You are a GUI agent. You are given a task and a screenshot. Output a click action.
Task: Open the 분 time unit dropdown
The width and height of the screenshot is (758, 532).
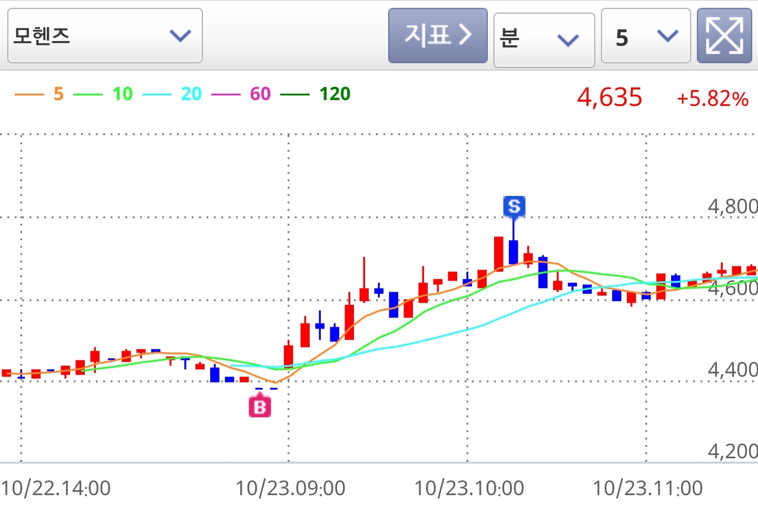(x=544, y=40)
